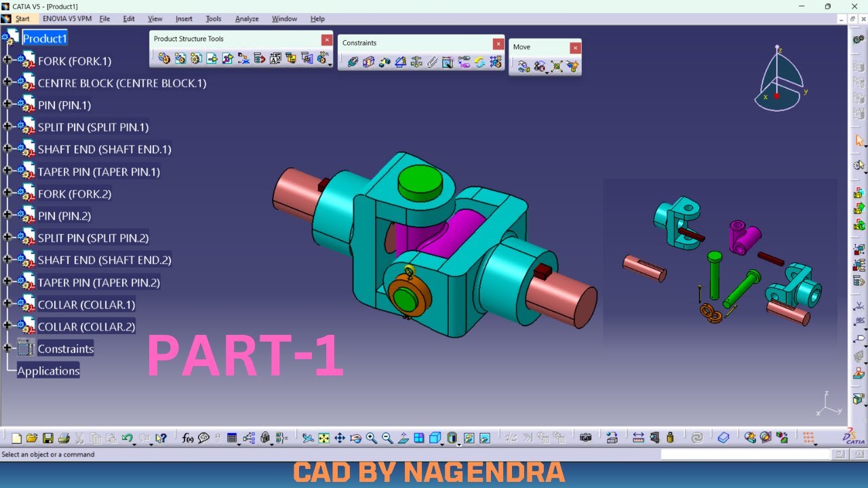The image size is (868, 488).
Task: Click the Fix Component anchor icon
Action: tap(416, 62)
